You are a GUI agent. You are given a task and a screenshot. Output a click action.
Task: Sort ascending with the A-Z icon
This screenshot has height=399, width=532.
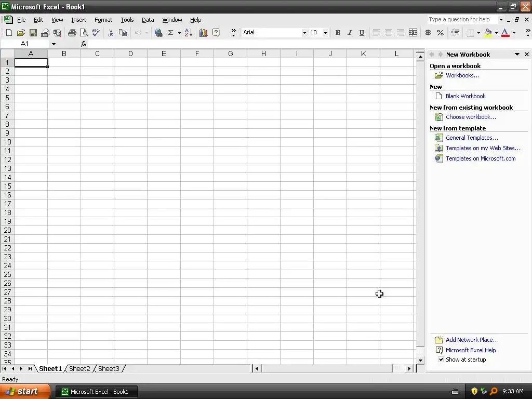pos(189,33)
